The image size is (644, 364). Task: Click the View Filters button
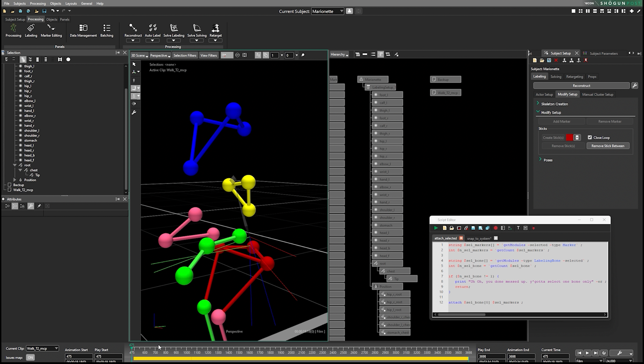209,55
